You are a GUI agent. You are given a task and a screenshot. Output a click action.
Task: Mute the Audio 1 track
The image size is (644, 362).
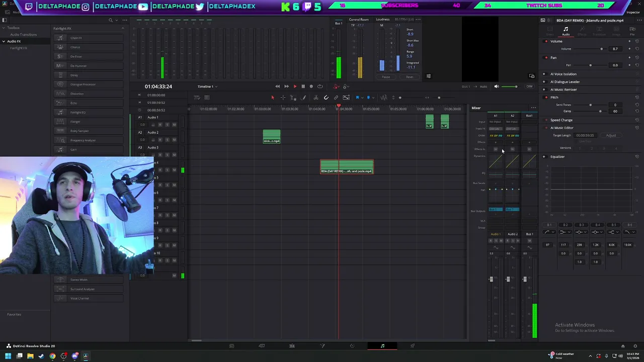pyautogui.click(x=174, y=125)
